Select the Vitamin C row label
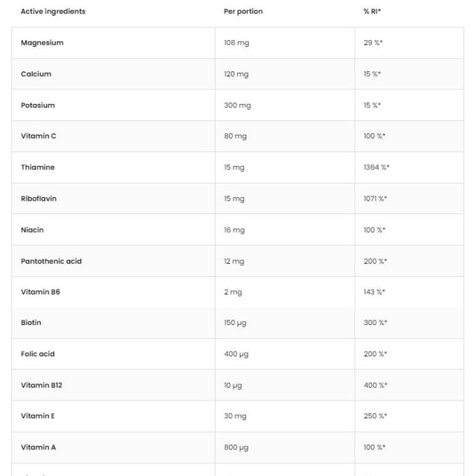The width and height of the screenshot is (476, 476). [x=39, y=136]
